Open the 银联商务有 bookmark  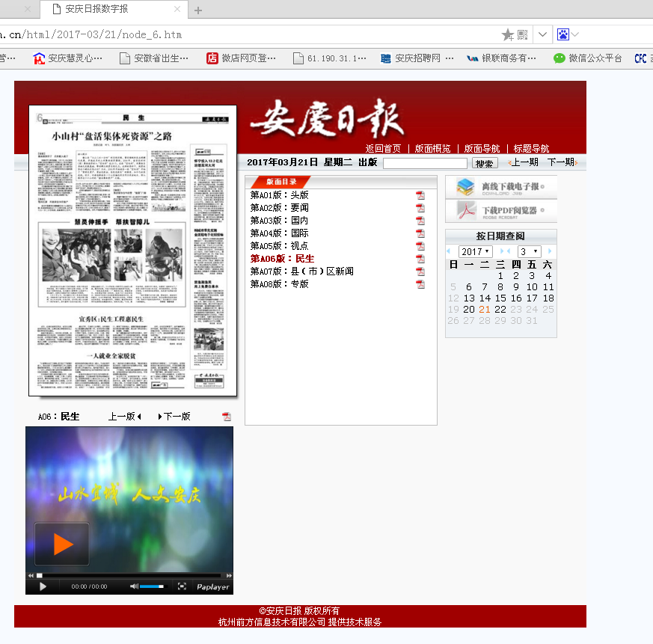[501, 58]
